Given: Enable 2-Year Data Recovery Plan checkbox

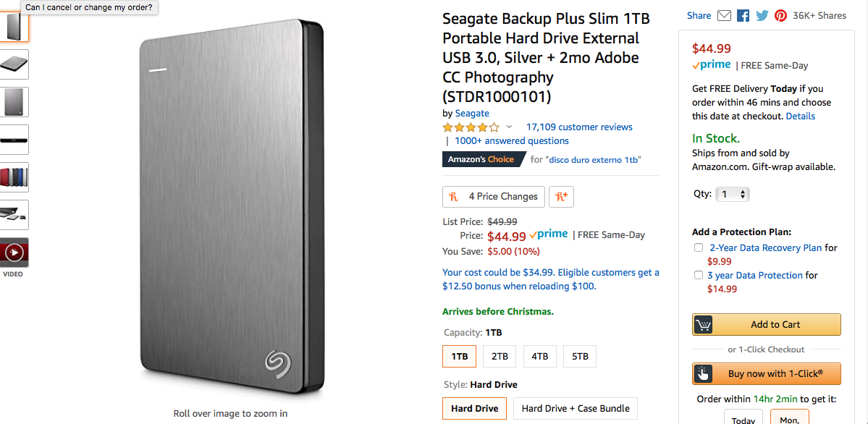Looking at the screenshot, I should (x=699, y=247).
